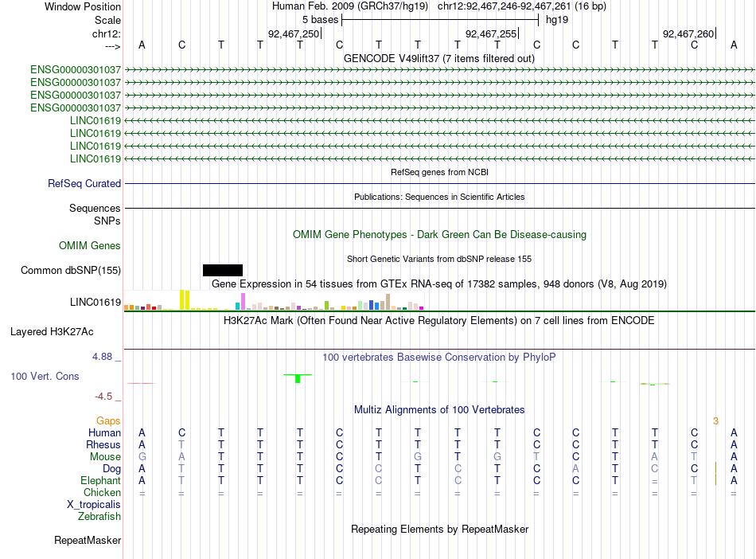Click the 100 Vert. Cons track label
Image resolution: width=756 pixels, height=559 pixels.
[x=45, y=376]
